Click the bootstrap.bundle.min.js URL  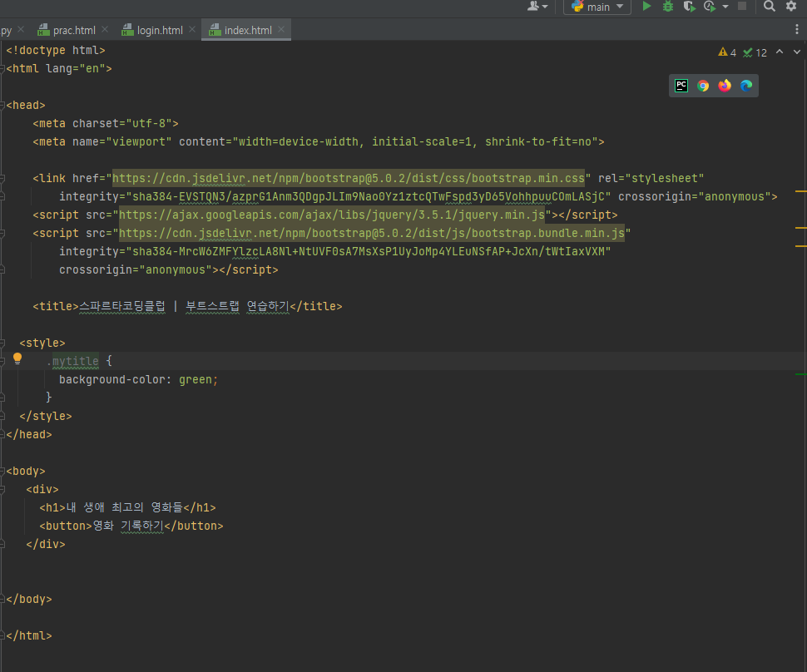pos(372,233)
